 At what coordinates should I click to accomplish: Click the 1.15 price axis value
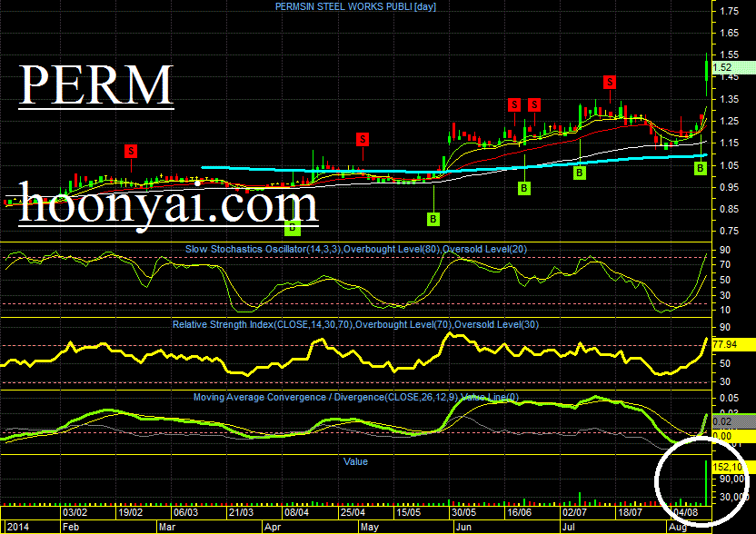point(729,143)
